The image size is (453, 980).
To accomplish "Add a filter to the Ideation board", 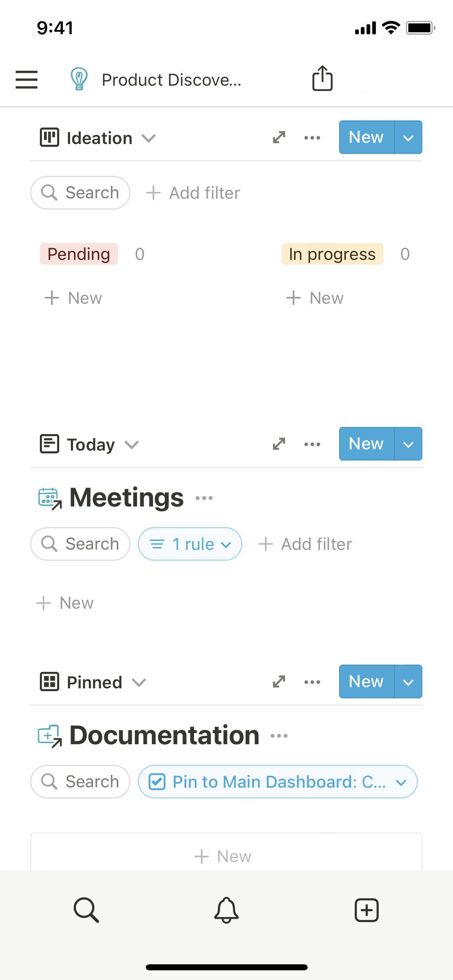I will [193, 193].
